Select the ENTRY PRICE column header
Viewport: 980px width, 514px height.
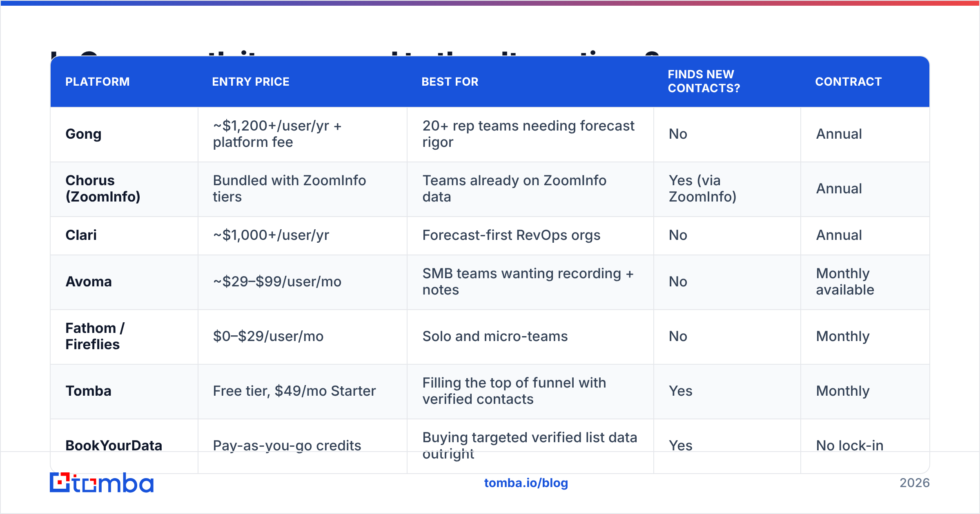pos(251,82)
